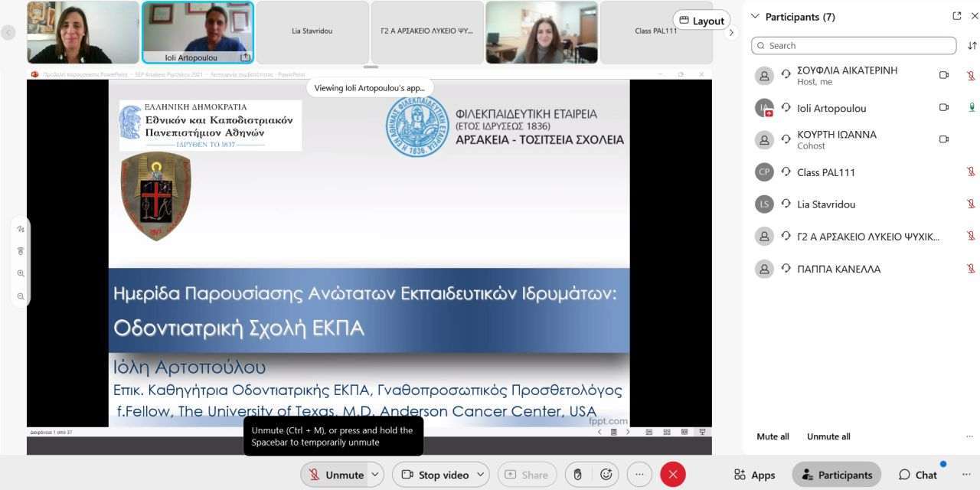The image size is (980, 490).
Task: Click the Share content button
Action: point(527,475)
